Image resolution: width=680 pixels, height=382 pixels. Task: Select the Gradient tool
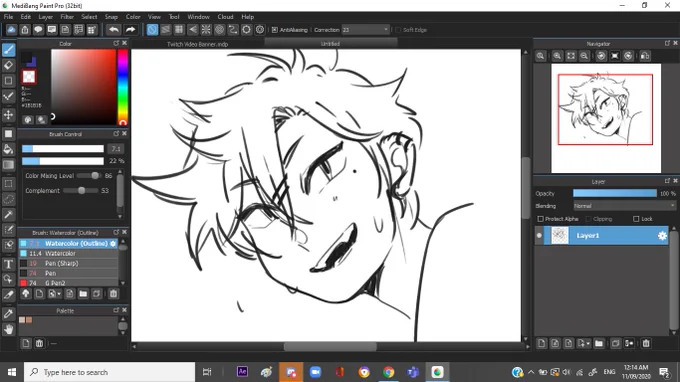pos(9,165)
